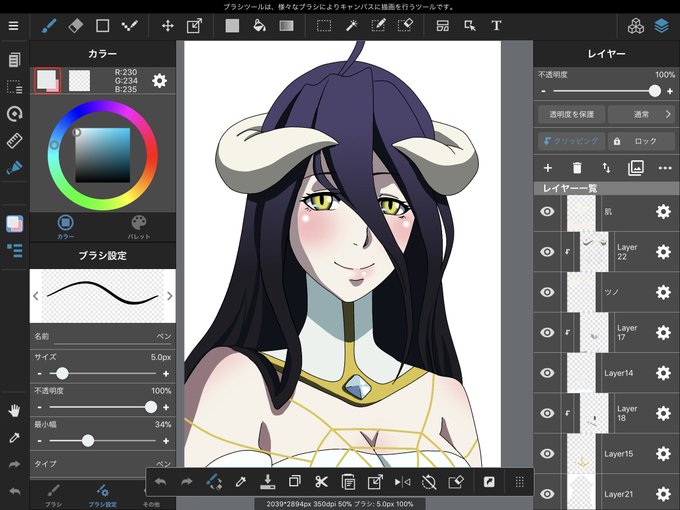Select the rectangle shape tool
Screen dimensions: 680x510
tap(102, 26)
